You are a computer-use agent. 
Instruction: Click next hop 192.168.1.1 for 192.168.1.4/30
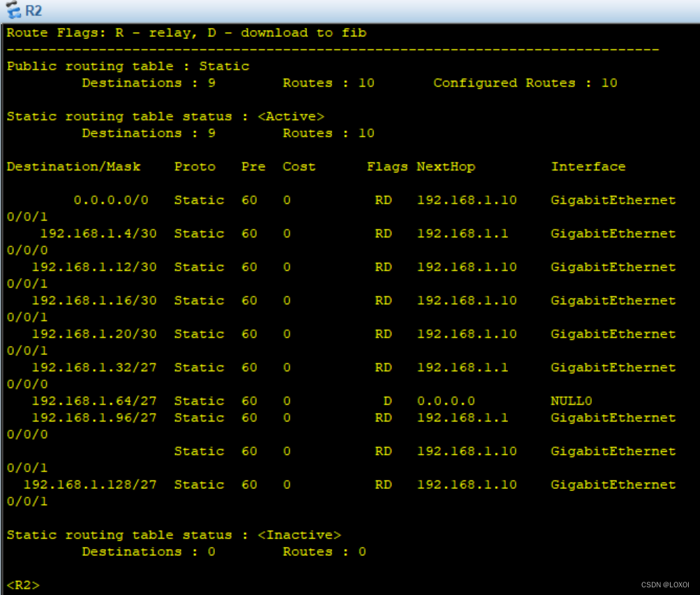(463, 233)
